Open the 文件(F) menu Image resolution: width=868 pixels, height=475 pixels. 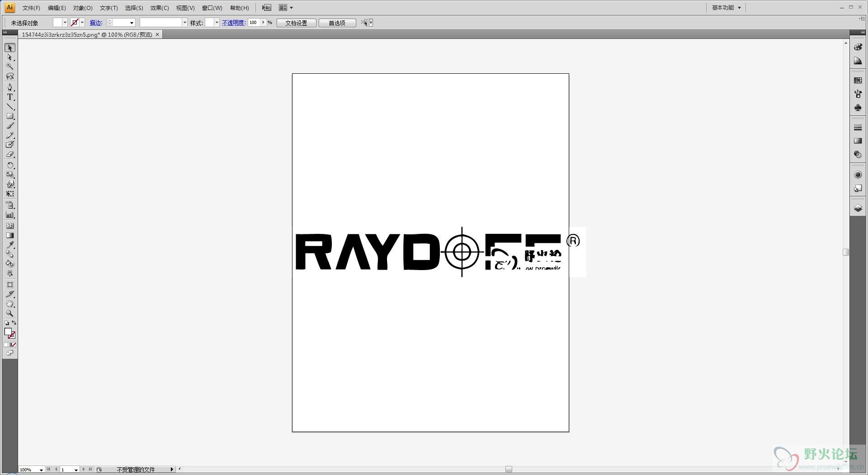[x=31, y=8]
